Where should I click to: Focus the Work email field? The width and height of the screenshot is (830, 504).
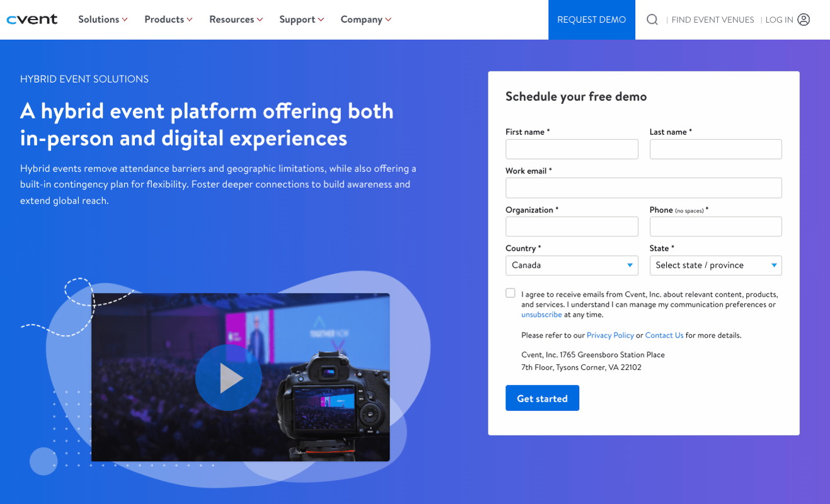643,188
